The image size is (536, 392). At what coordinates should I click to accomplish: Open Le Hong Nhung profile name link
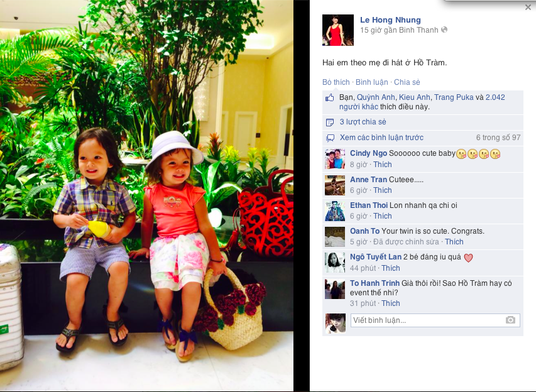[x=390, y=20]
